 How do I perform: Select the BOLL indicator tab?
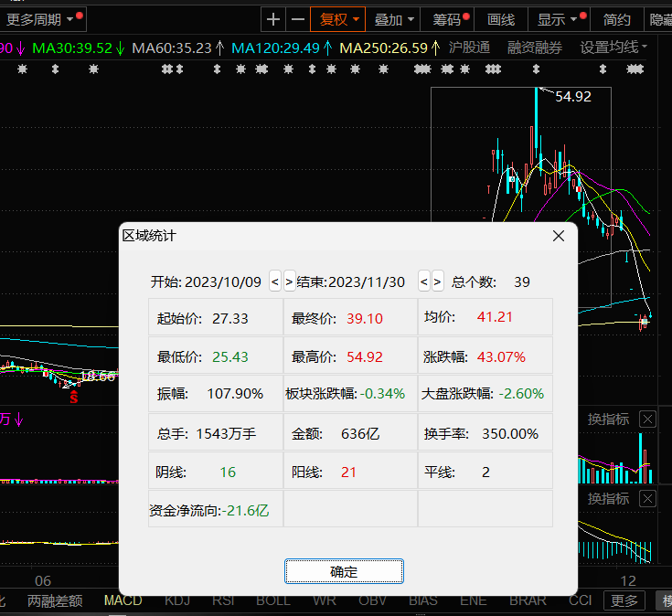click(272, 600)
